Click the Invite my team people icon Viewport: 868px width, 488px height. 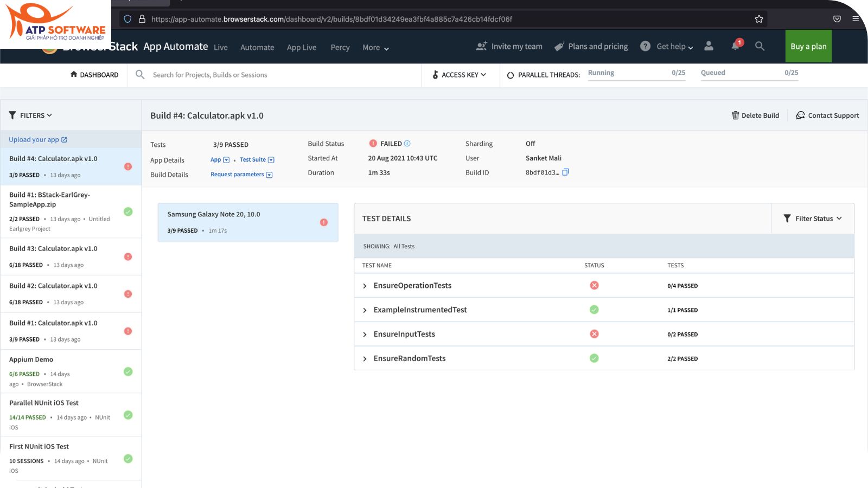coord(481,46)
